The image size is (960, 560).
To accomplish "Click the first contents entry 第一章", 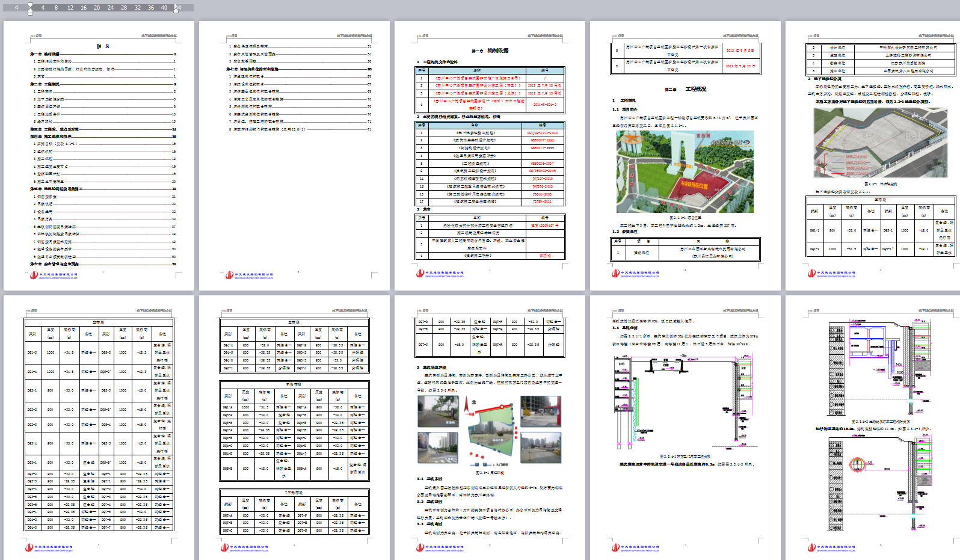I will [103, 54].
